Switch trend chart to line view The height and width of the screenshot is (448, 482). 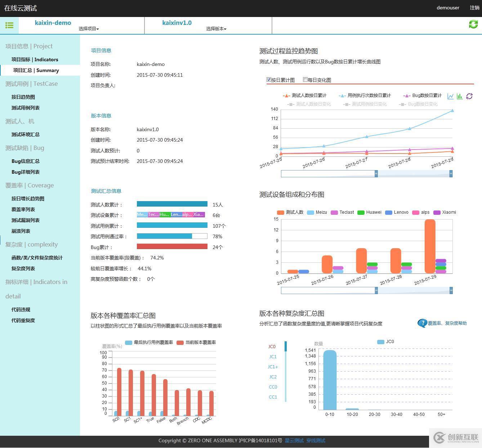point(450,96)
